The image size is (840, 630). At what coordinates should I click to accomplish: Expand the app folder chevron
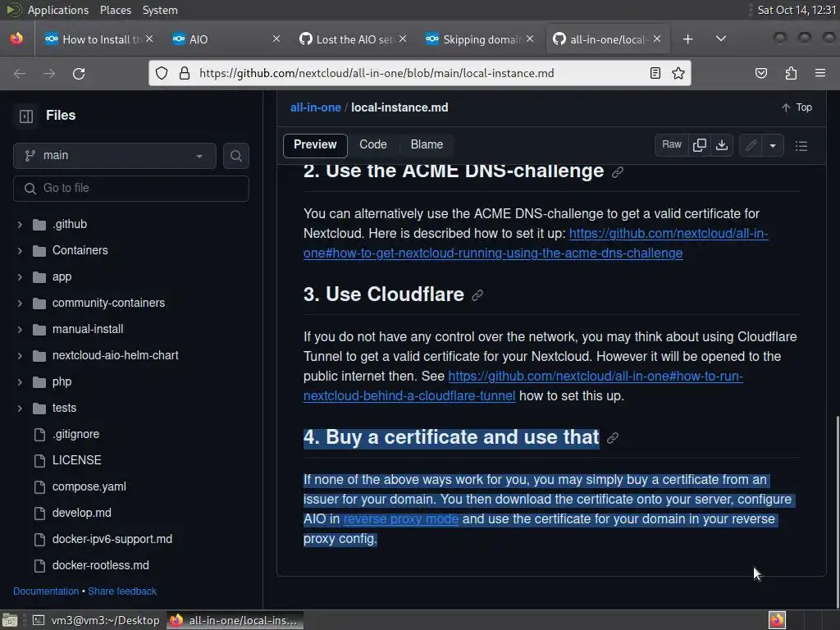point(20,277)
